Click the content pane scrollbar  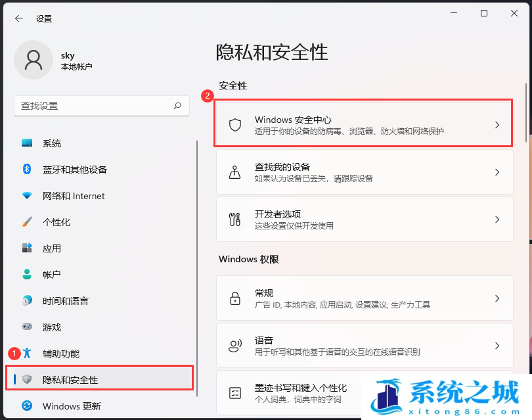526,113
